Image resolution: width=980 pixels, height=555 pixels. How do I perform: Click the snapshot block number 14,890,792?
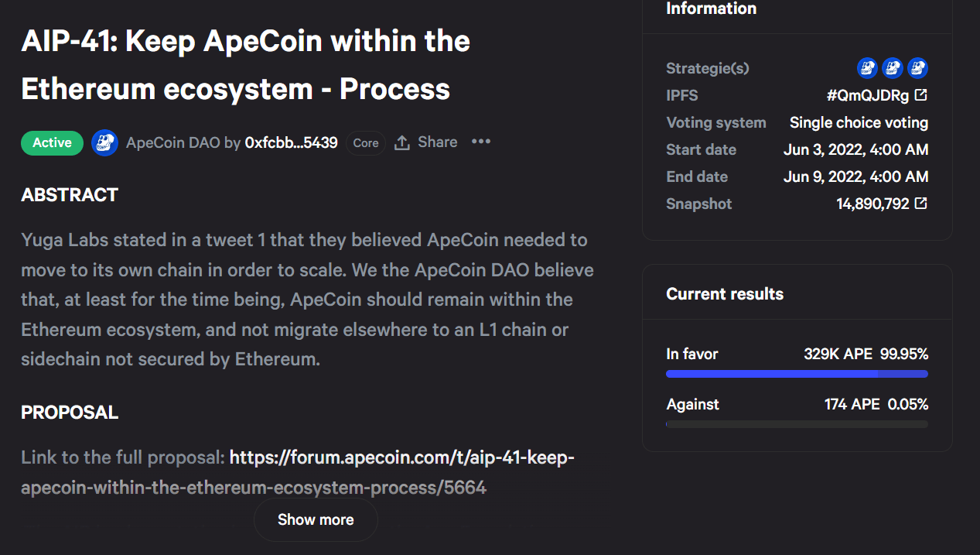[x=872, y=204]
